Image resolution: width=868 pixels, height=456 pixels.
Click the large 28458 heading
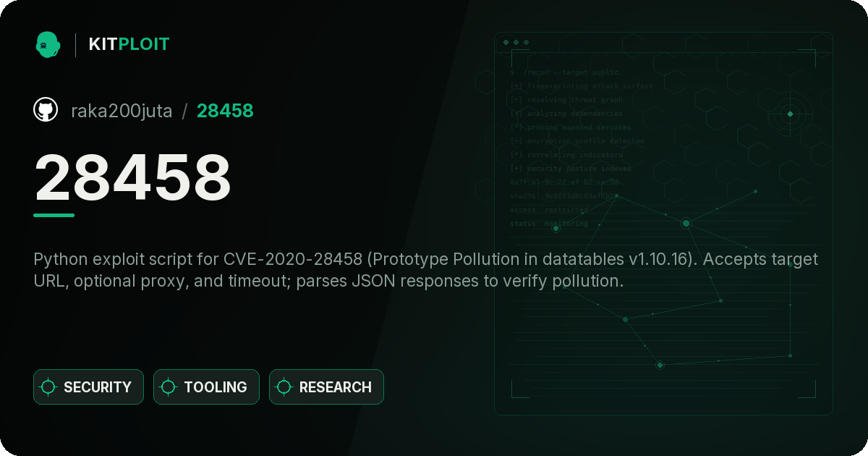pyautogui.click(x=133, y=177)
